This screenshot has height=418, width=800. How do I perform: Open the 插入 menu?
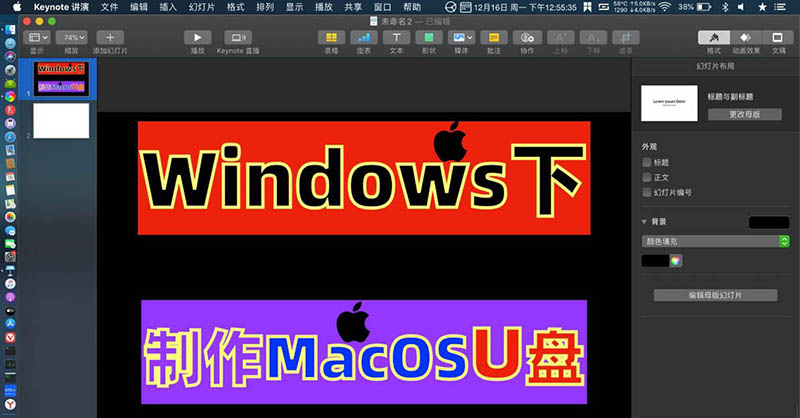pyautogui.click(x=168, y=7)
